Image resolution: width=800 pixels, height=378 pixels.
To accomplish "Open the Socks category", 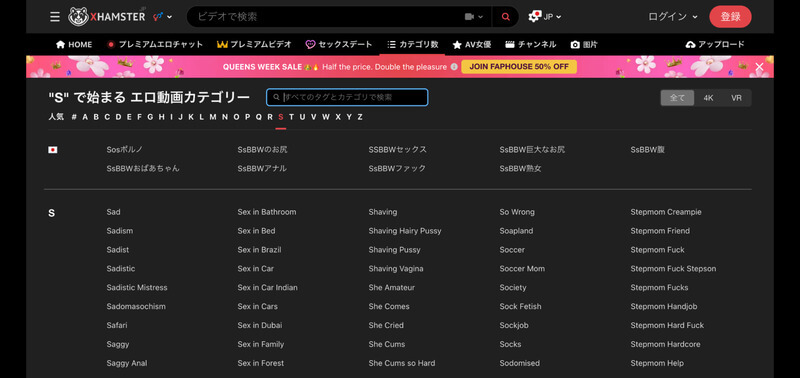I will (x=510, y=344).
